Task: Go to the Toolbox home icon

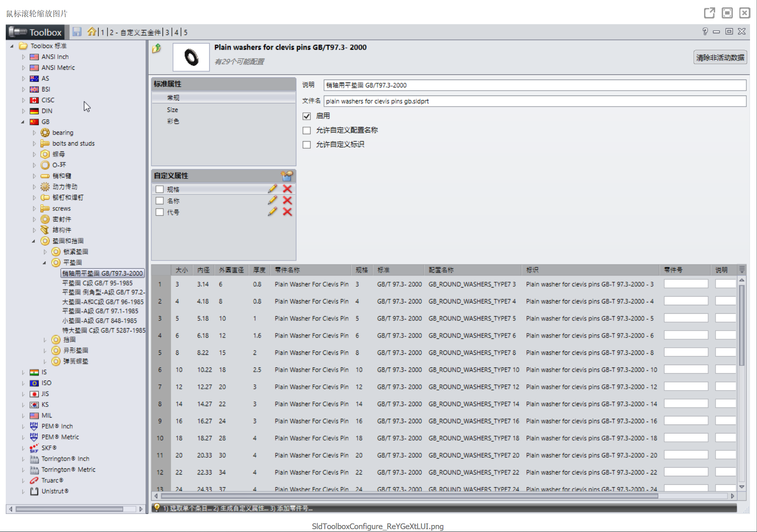Action: 91,32
